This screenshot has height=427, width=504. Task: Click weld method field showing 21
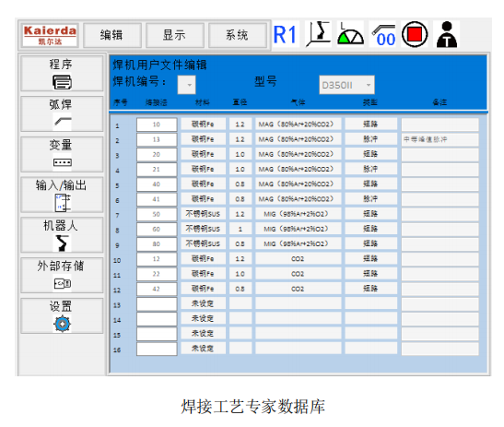click(x=157, y=170)
